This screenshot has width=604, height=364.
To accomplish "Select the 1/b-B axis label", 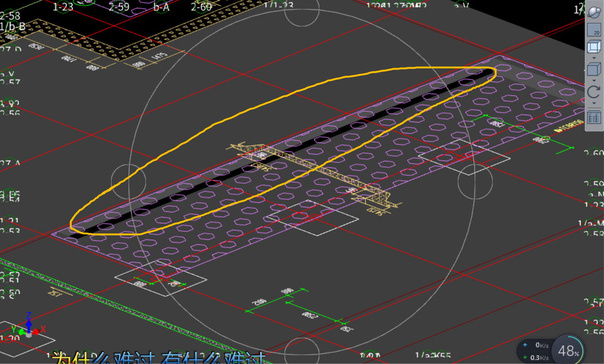I will 12,26.
